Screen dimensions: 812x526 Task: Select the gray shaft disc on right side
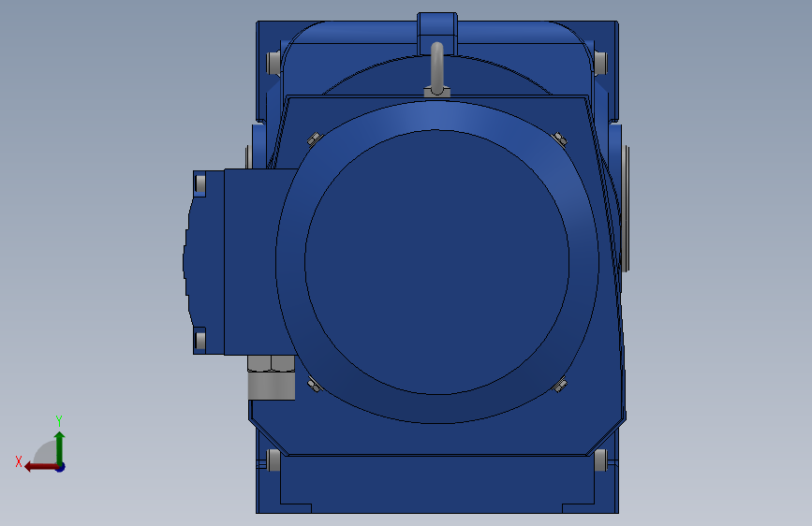(626, 208)
